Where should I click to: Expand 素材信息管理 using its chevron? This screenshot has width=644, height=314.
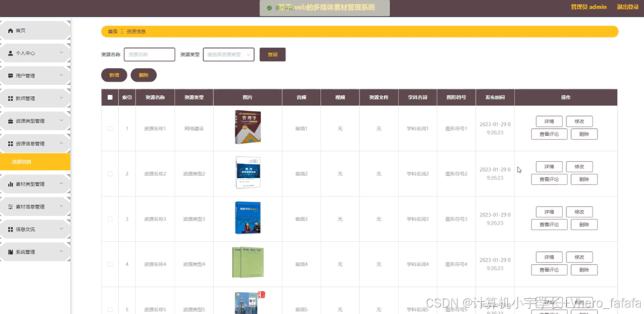point(62,207)
